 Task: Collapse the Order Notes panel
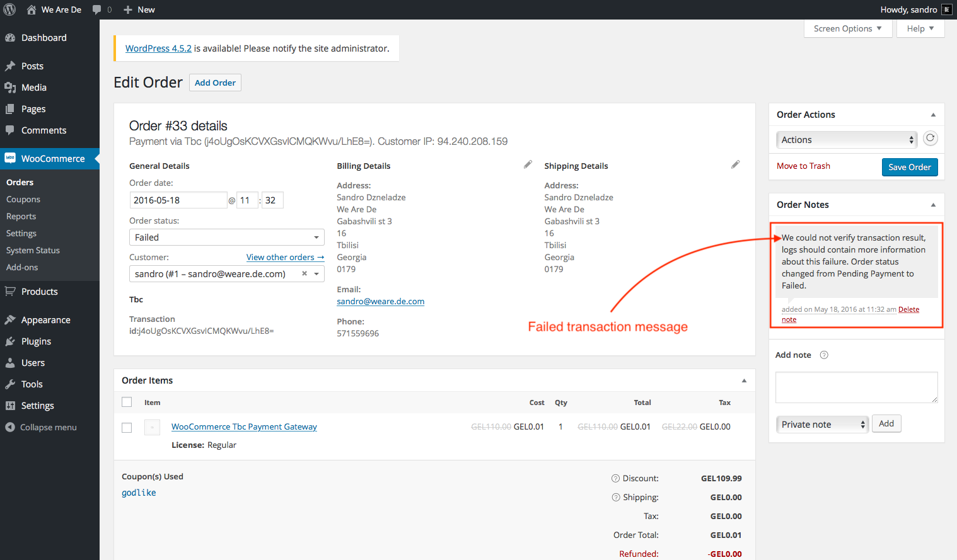coord(933,205)
